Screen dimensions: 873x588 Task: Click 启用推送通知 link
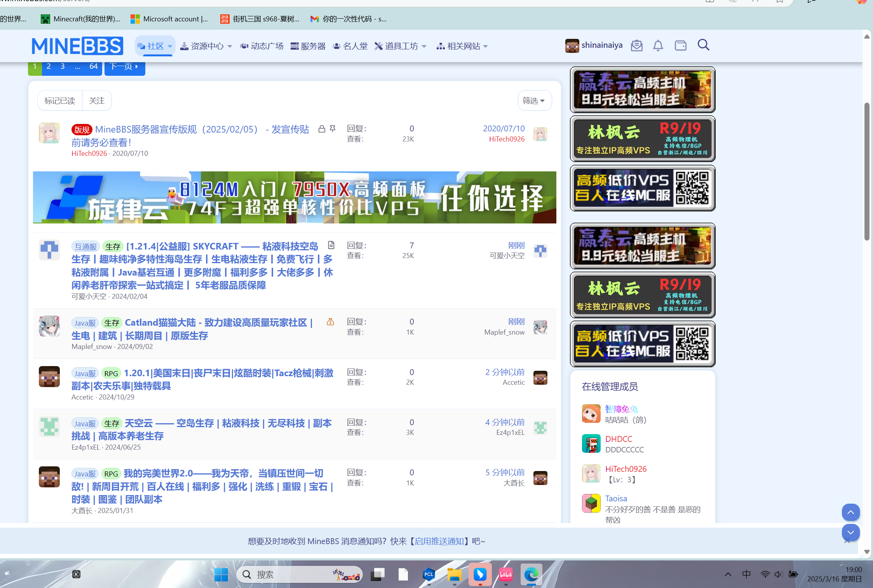(439, 541)
